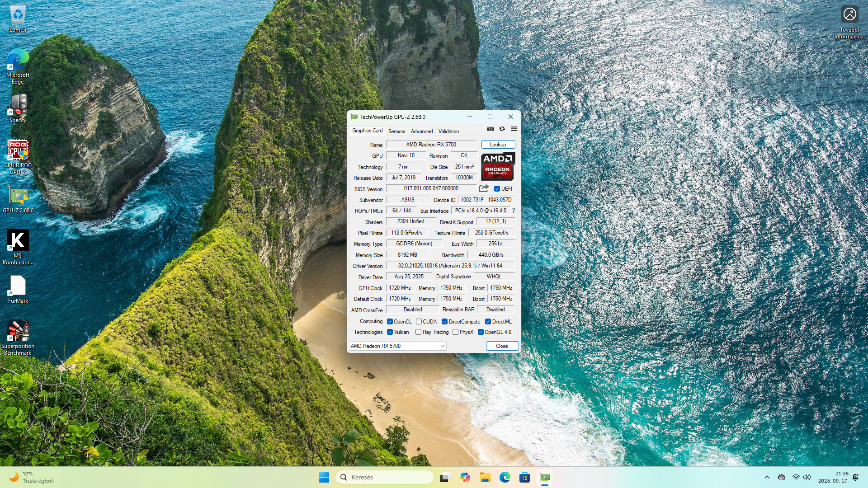Viewport: 868px width, 488px height.
Task: Toggle the UEFI checkbox
Action: point(497,189)
